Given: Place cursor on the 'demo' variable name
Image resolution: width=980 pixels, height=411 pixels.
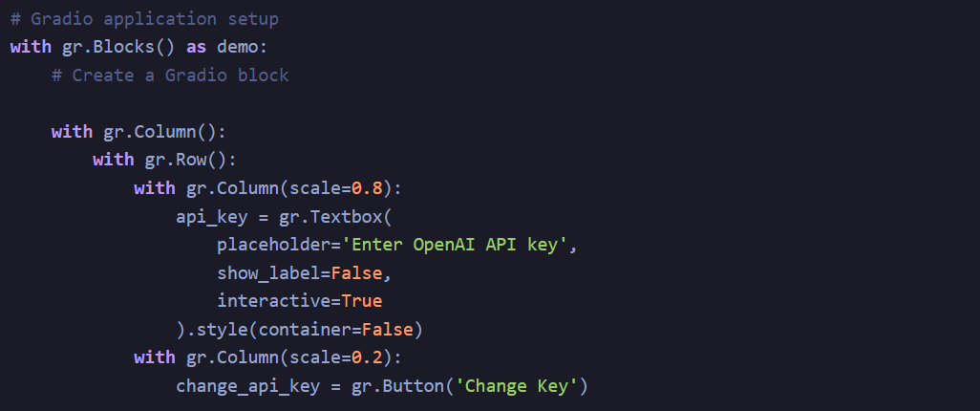Looking at the screenshot, I should (x=238, y=47).
